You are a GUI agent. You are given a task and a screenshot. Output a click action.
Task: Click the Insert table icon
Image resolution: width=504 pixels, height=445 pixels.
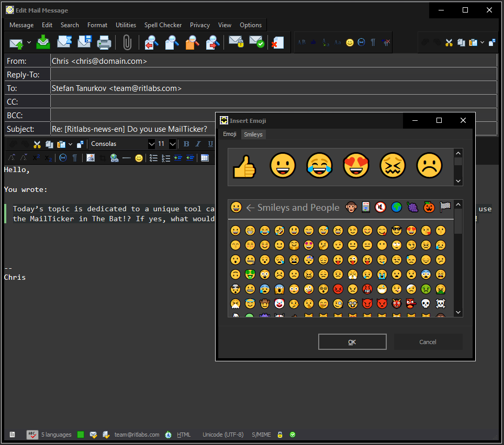click(x=205, y=158)
